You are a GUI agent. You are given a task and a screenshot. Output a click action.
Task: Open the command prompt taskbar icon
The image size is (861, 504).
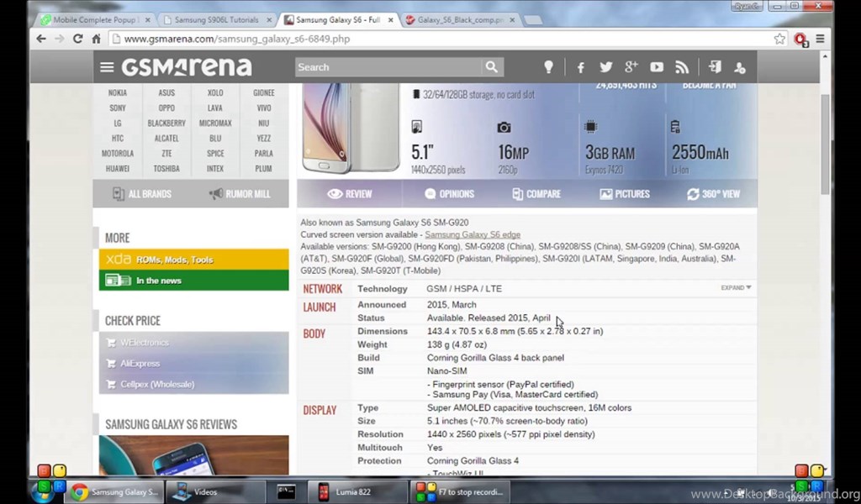(x=286, y=492)
